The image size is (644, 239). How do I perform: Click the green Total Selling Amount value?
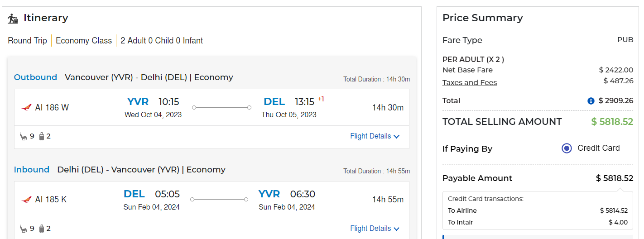tap(612, 122)
